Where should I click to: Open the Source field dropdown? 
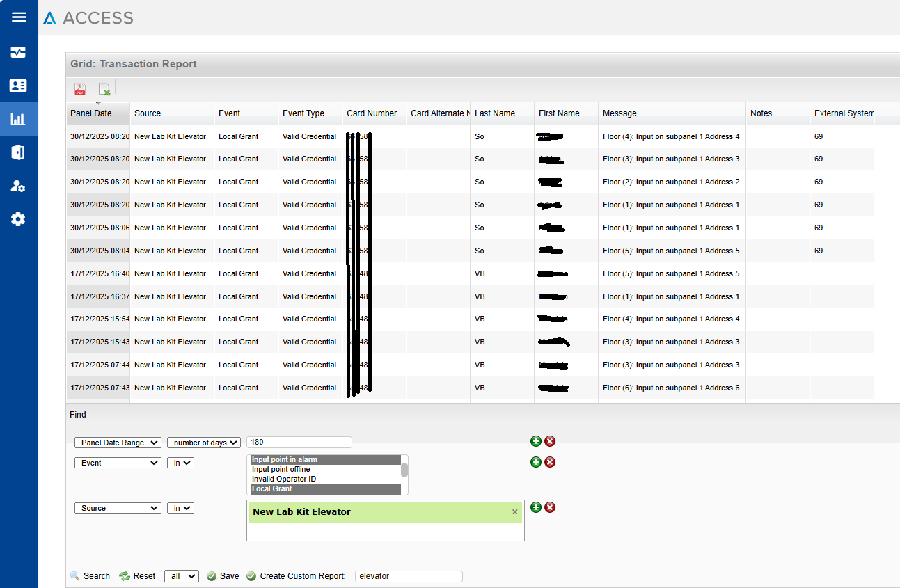(118, 508)
